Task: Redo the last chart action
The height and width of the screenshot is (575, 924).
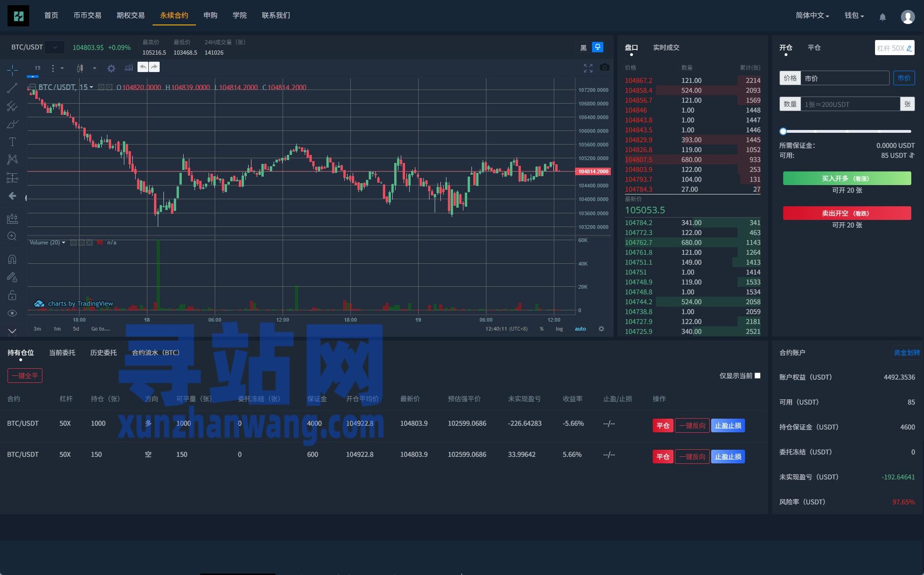Action: point(154,67)
